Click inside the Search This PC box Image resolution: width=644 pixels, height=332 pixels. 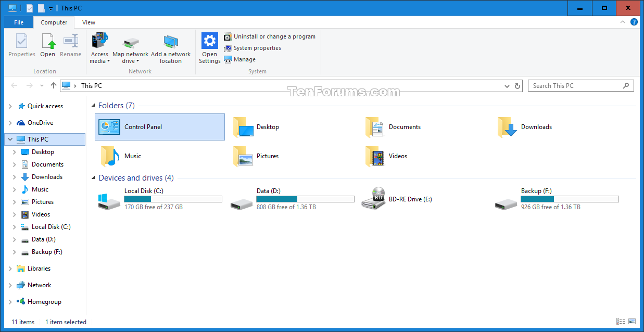573,85
